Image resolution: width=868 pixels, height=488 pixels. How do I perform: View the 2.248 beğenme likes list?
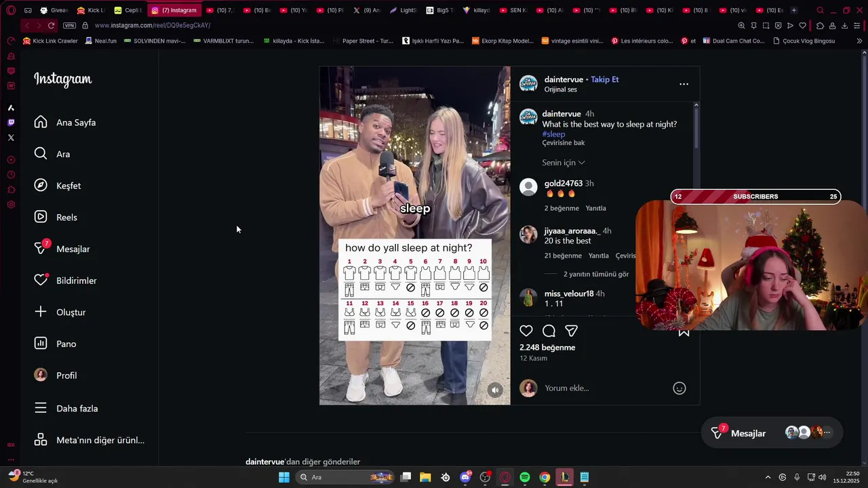point(547,348)
